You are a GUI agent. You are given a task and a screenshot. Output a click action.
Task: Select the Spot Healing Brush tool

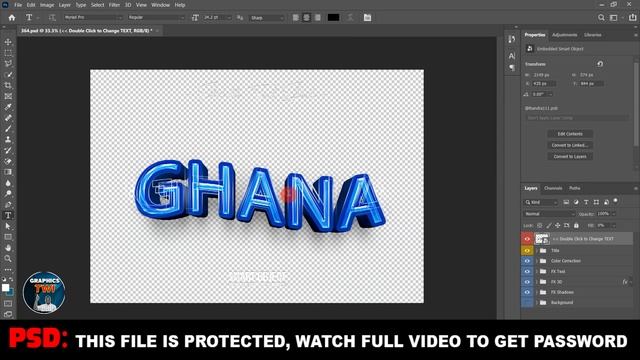[x=8, y=118]
